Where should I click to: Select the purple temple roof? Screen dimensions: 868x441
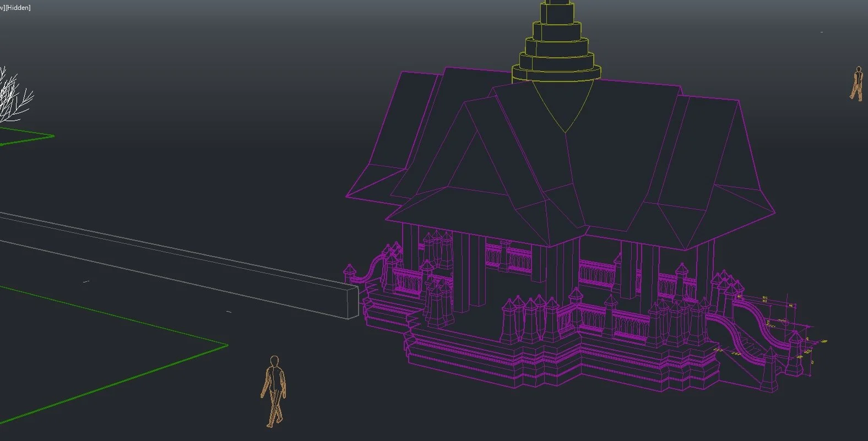click(560, 160)
